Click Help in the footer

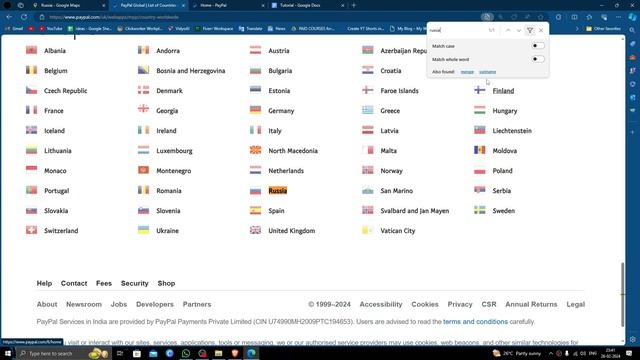click(x=44, y=283)
